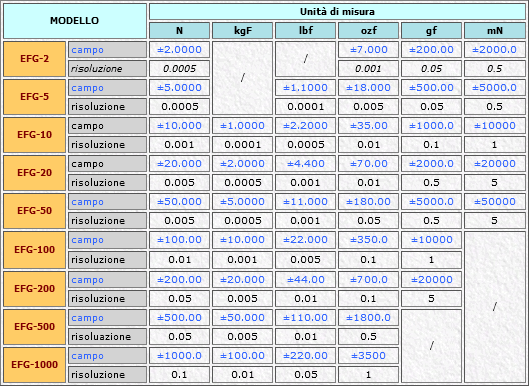Select EFG-5 lbf resolution 0.0001

tap(306, 107)
